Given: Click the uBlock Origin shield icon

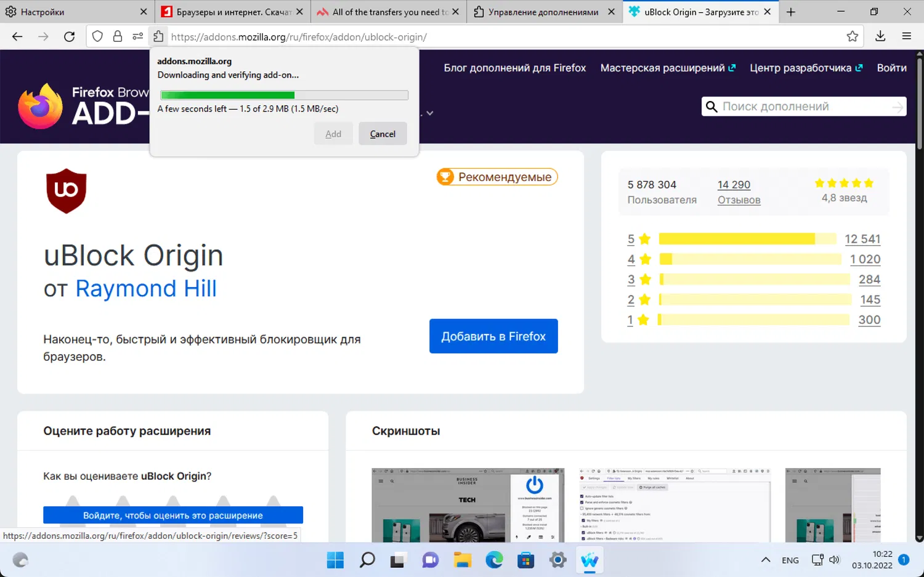Looking at the screenshot, I should point(67,191).
